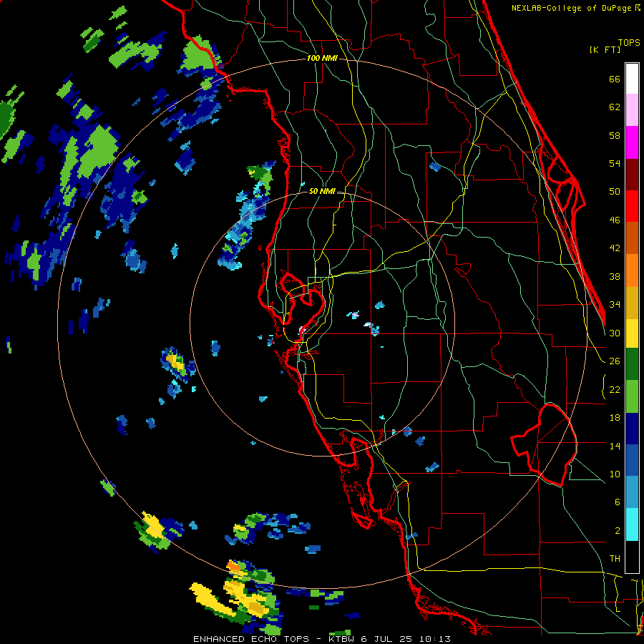Viewport: 644px width, 644px height.
Task: Click the legend value 34
Action: coord(615,305)
